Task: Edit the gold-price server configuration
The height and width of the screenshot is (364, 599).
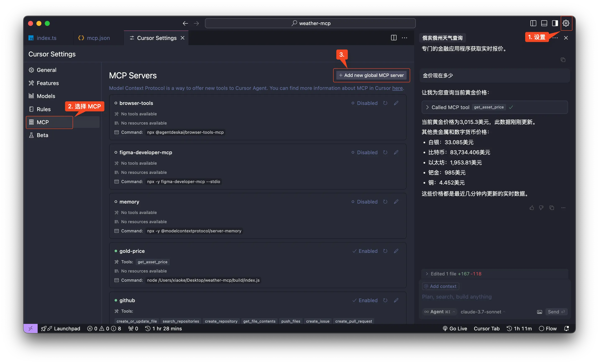Action: 396,251
